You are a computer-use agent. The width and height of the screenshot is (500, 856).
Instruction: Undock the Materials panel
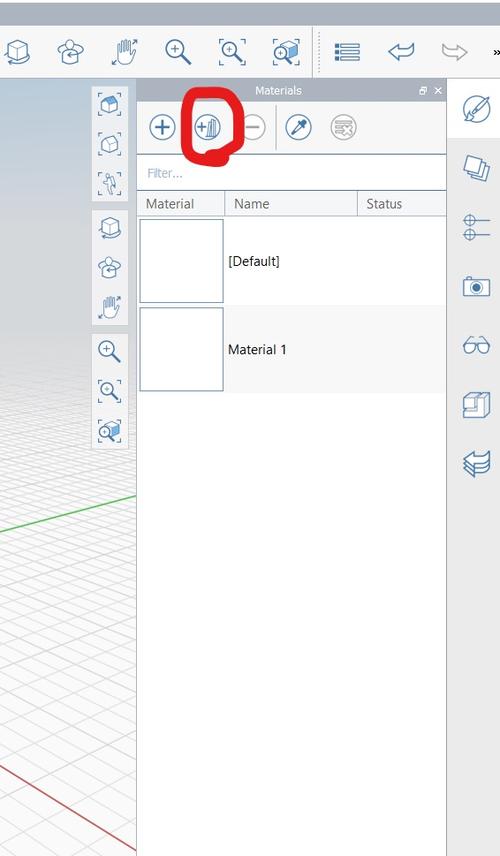point(423,91)
